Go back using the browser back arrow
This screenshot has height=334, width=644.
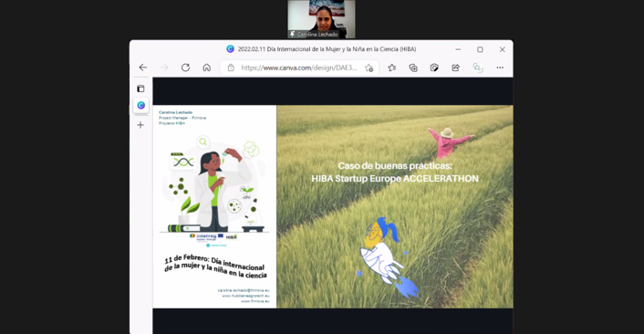coord(143,68)
